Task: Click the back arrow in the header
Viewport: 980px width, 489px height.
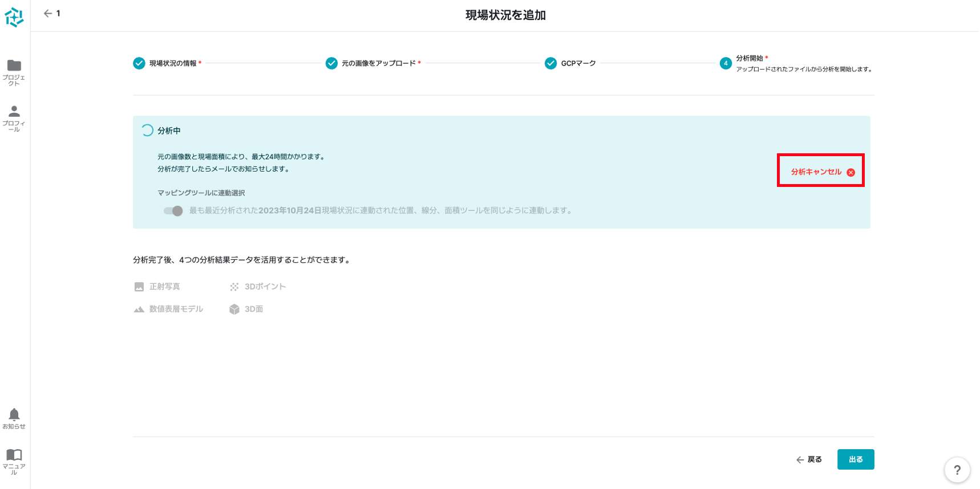Action: tap(48, 14)
